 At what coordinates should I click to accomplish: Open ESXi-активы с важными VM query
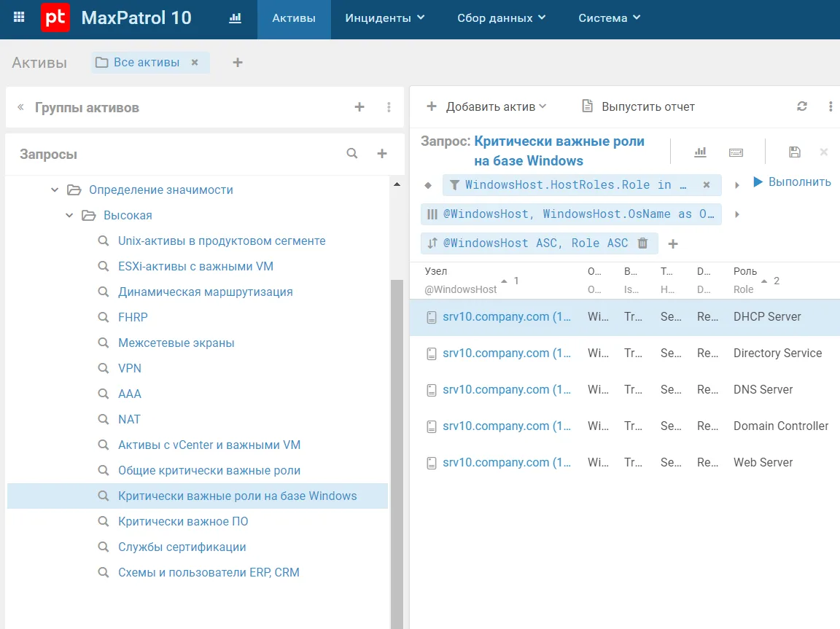pos(195,267)
